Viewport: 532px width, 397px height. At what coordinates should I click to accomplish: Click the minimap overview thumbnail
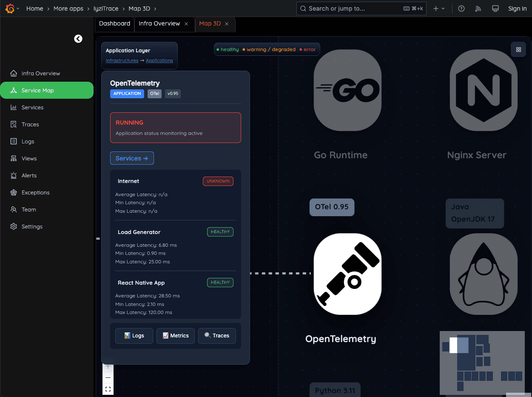482,362
